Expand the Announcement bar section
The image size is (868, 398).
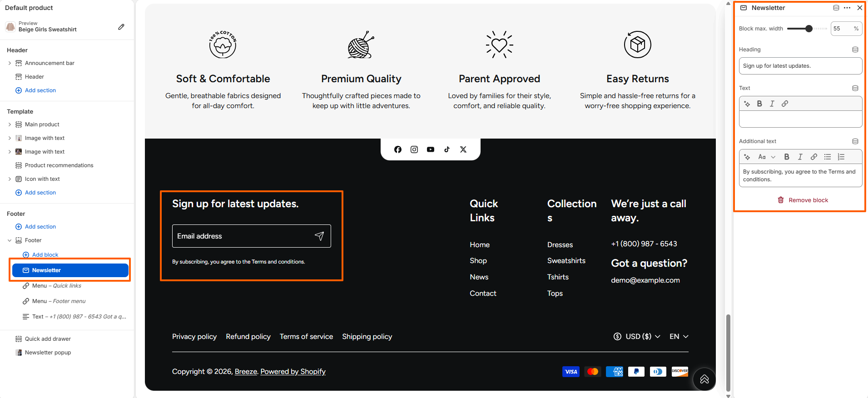10,63
